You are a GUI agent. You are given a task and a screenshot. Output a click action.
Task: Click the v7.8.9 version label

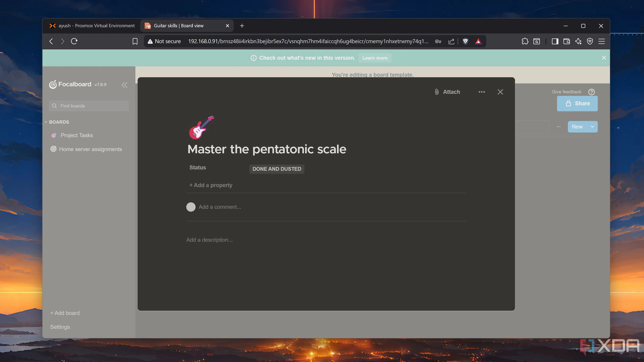[100, 85]
